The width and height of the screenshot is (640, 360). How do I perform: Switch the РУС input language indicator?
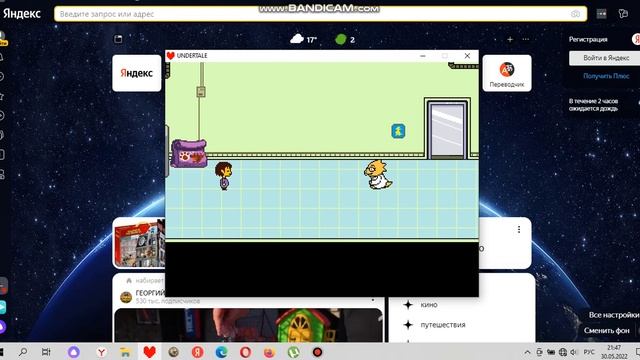pyautogui.click(x=589, y=352)
